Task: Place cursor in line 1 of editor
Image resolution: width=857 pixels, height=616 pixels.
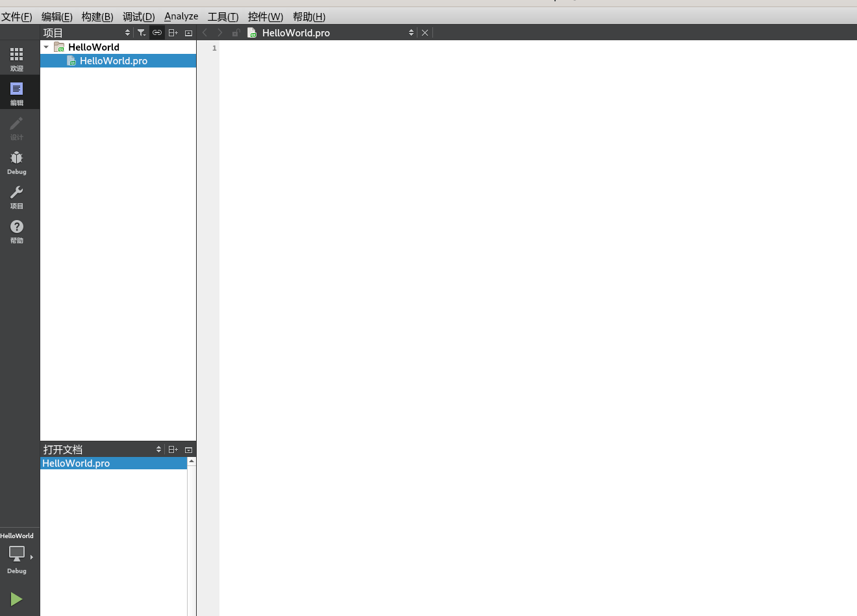Action: click(x=538, y=48)
